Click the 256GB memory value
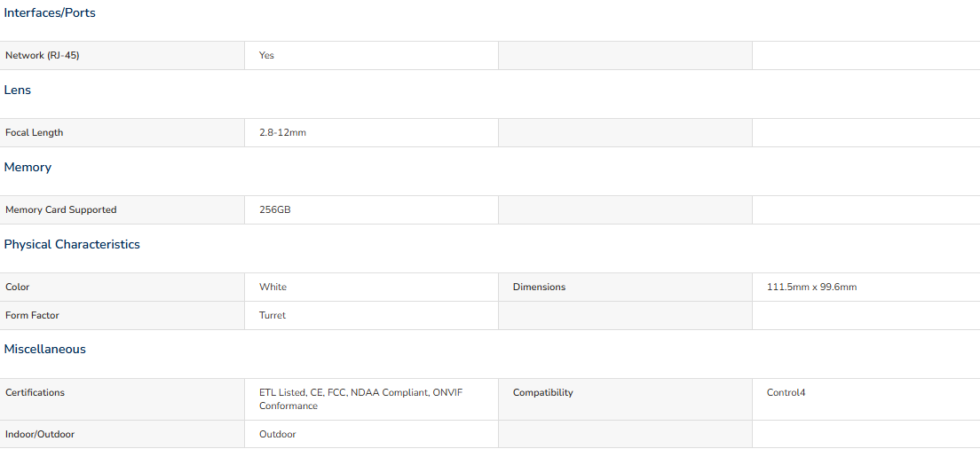980x457 pixels. 275,210
